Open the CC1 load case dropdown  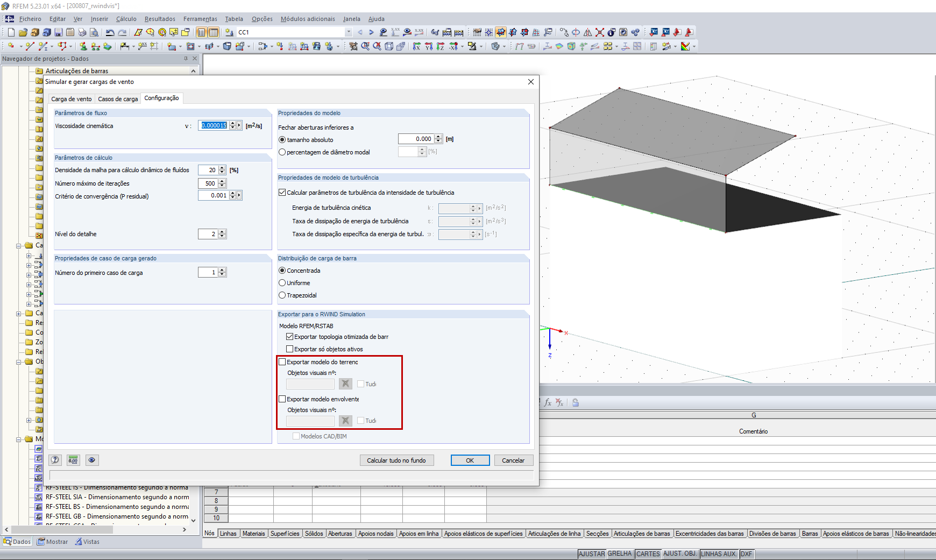tap(349, 32)
